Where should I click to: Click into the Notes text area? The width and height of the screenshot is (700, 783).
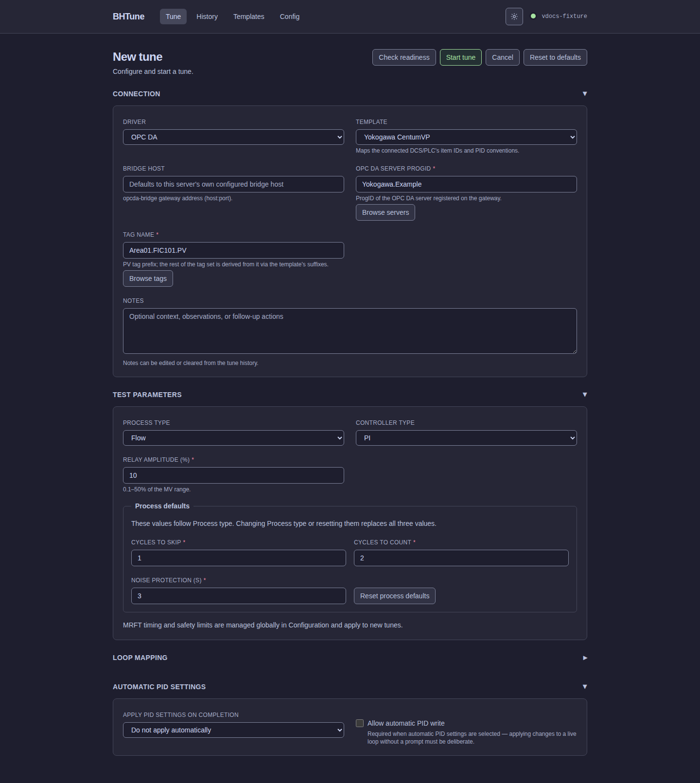click(350, 331)
